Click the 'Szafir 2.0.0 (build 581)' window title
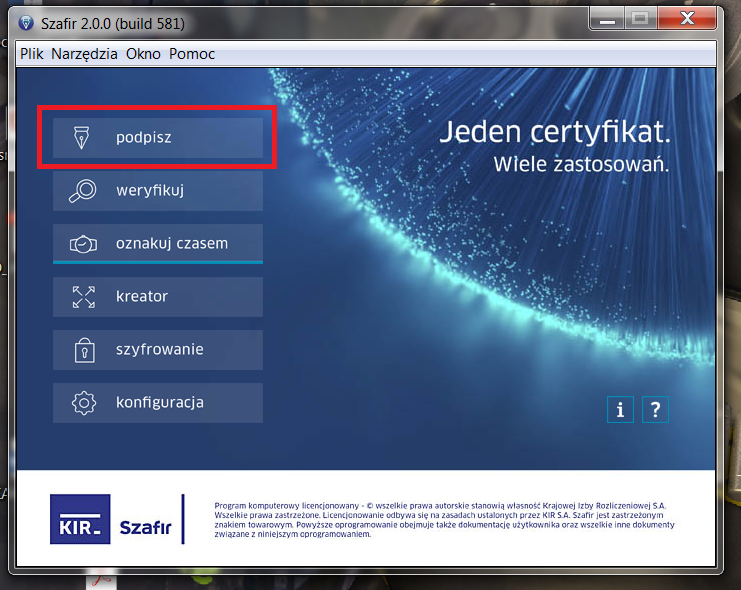The width and height of the screenshot is (741, 590). point(112,24)
